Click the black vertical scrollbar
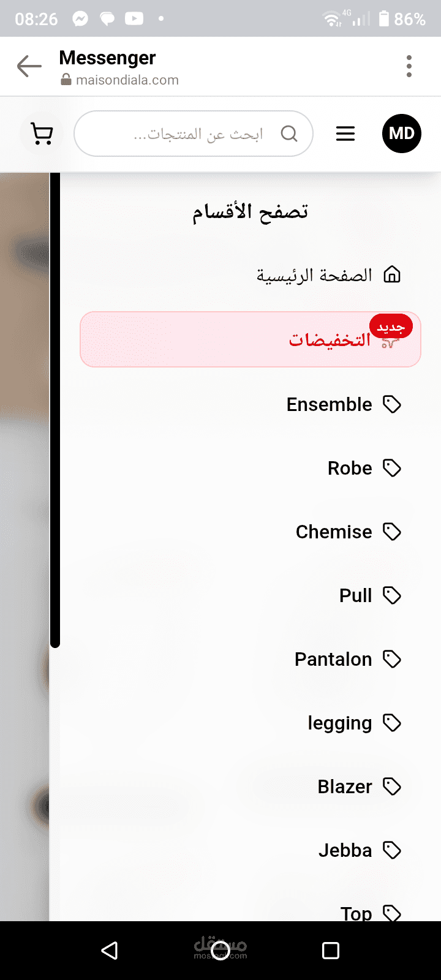Viewport: 441px width, 980px height. (x=55, y=409)
